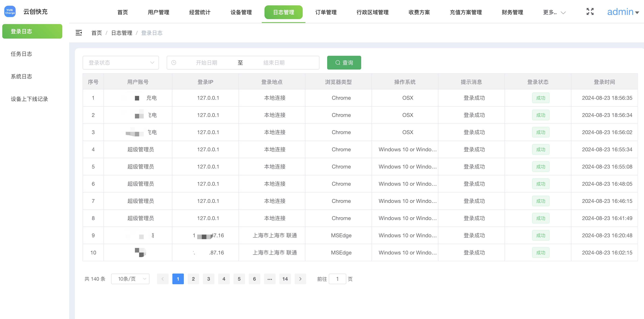644x319 pixels.
Task: Go to the 首页 nav tab
Action: [x=122, y=12]
